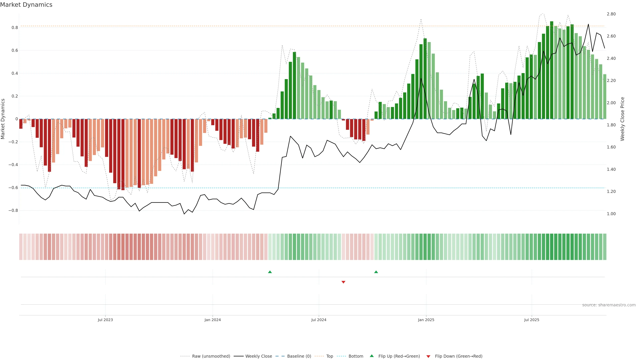Click the red Flip Down triangle marker
The image size is (644, 362).
coord(343,282)
